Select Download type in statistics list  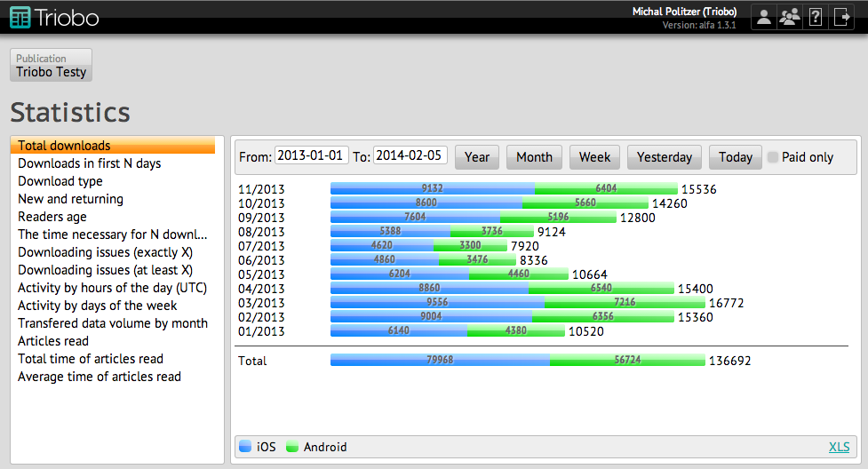coord(60,181)
